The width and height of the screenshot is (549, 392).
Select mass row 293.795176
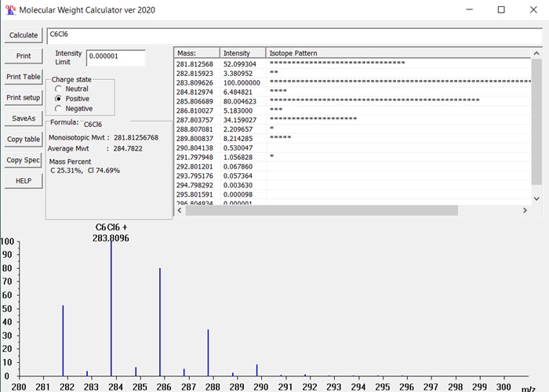click(x=353, y=176)
